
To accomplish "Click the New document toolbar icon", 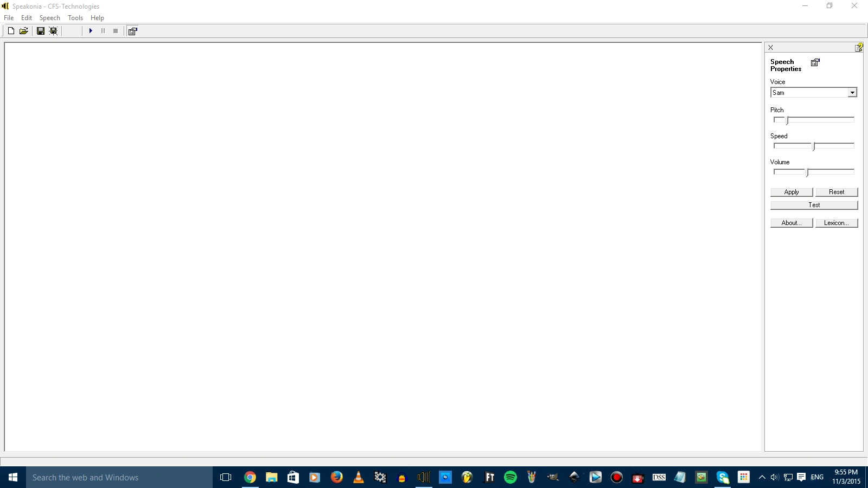I will coord(11,31).
